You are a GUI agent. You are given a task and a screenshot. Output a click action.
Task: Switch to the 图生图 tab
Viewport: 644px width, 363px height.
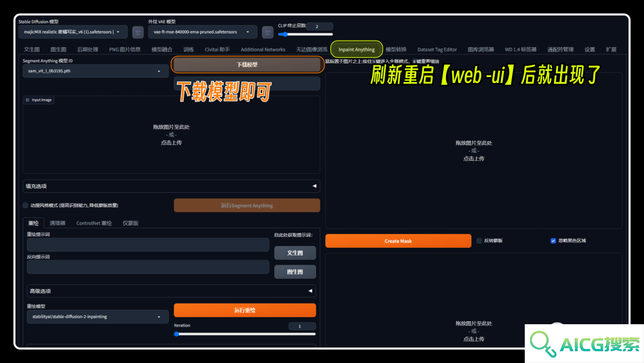click(58, 50)
